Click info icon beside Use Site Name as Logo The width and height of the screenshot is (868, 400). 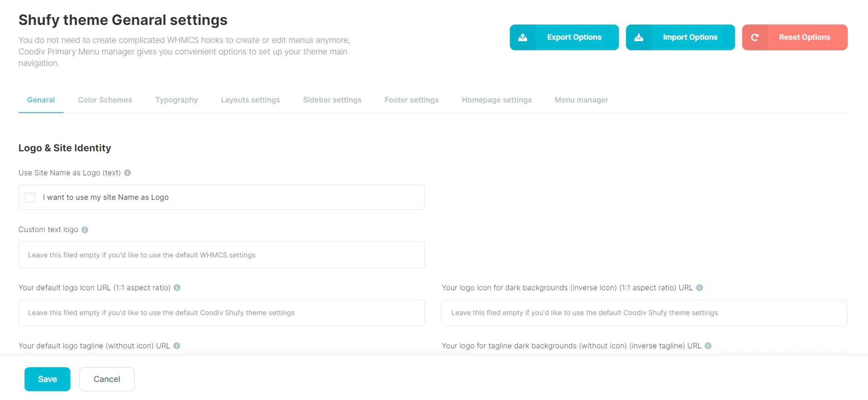(128, 173)
